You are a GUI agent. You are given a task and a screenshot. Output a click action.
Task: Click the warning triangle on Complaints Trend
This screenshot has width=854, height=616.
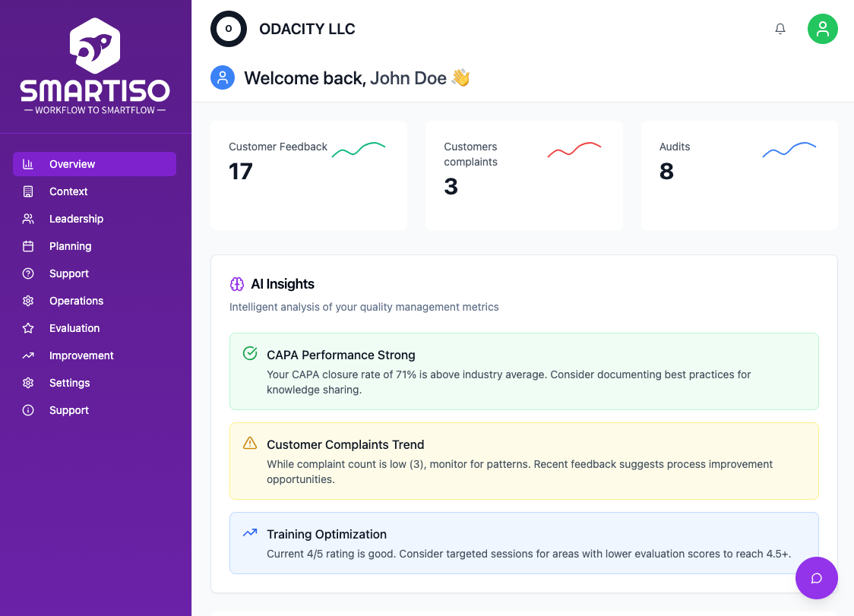click(x=250, y=443)
